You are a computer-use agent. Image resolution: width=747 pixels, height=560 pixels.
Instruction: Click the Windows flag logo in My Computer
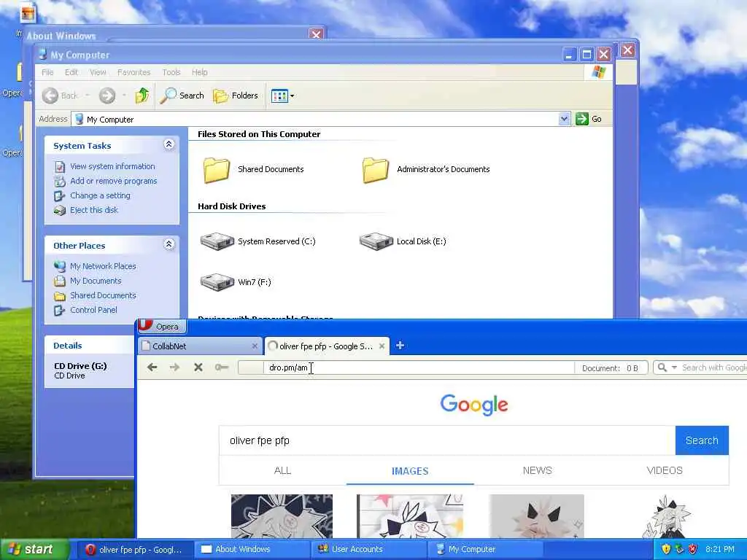598,72
